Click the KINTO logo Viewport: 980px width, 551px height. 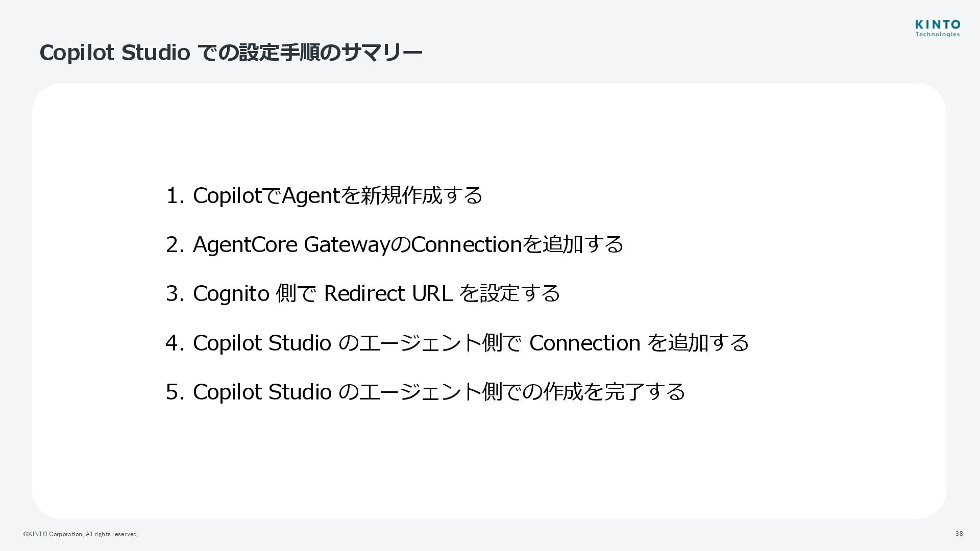click(938, 24)
